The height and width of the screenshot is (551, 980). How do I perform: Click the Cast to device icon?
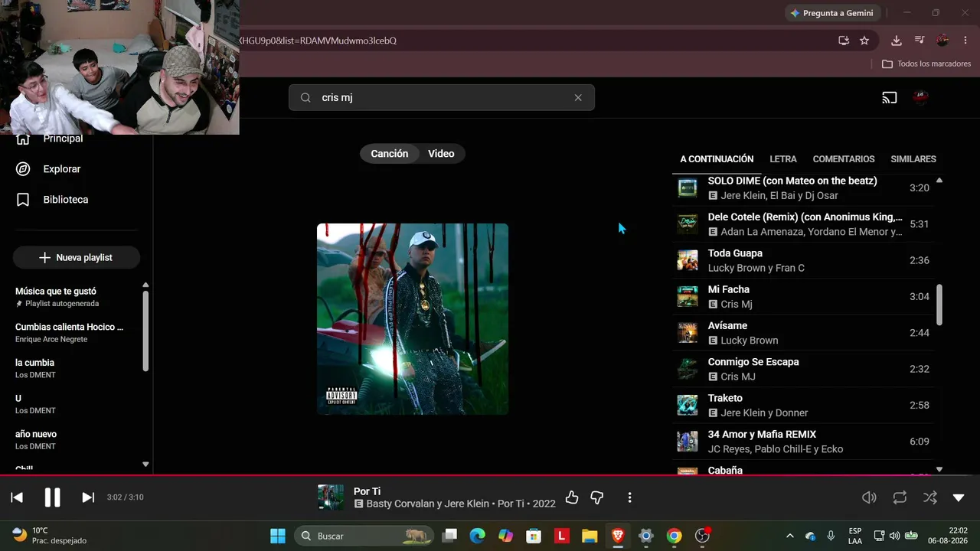point(890,98)
